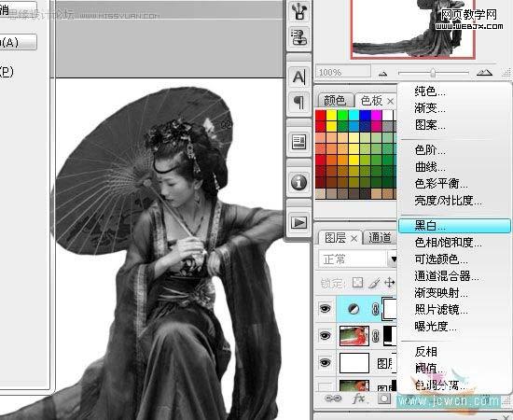The image size is (513, 420).
Task: Hide the masked photo layer via its eye
Action: [x=325, y=336]
